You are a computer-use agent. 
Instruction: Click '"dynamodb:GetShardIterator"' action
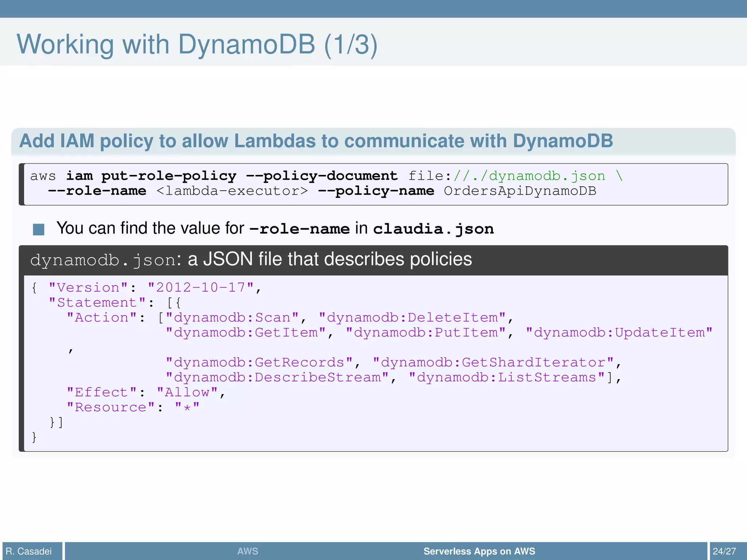pos(493,362)
